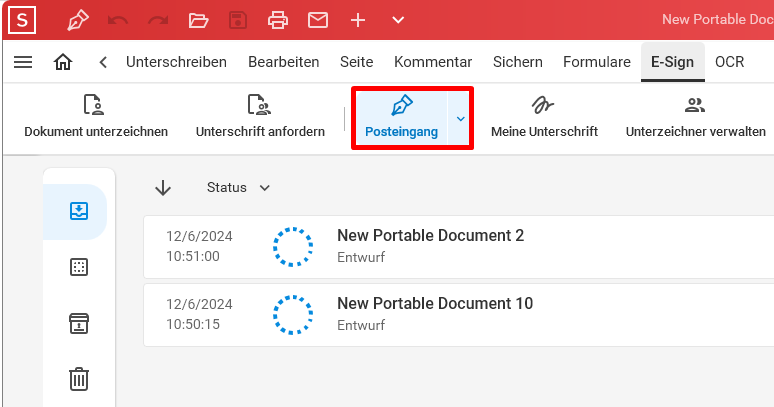The height and width of the screenshot is (407, 774).
Task: Click the redo arrow icon
Action: click(158, 20)
